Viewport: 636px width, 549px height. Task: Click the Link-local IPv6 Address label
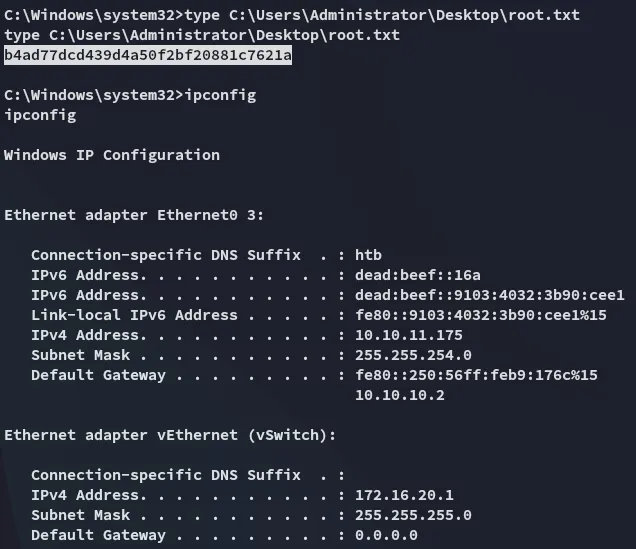coord(134,315)
